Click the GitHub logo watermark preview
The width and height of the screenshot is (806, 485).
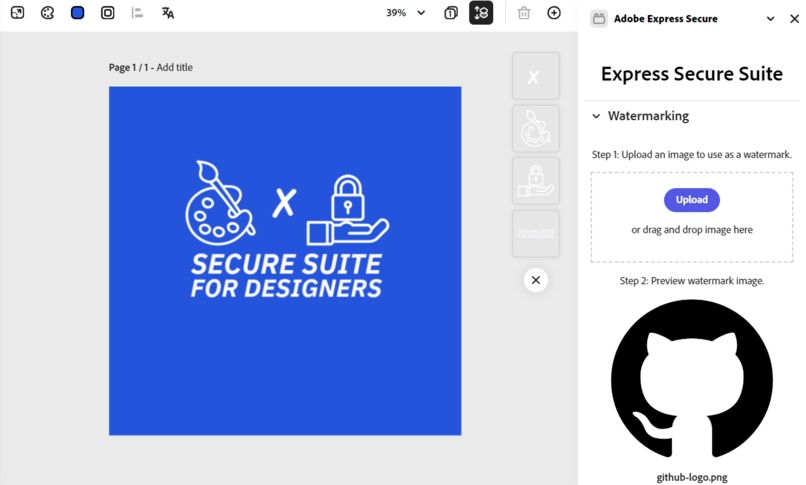(x=691, y=380)
